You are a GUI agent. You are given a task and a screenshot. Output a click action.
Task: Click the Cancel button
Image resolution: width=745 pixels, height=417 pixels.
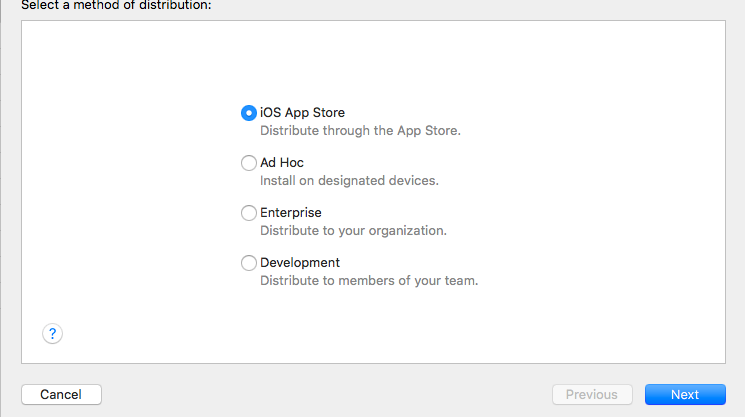point(61,395)
